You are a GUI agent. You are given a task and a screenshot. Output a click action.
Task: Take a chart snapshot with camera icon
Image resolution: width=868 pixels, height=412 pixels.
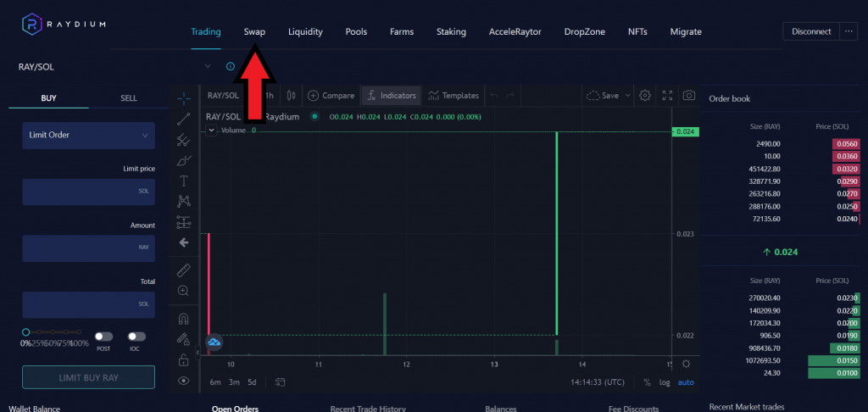(689, 96)
